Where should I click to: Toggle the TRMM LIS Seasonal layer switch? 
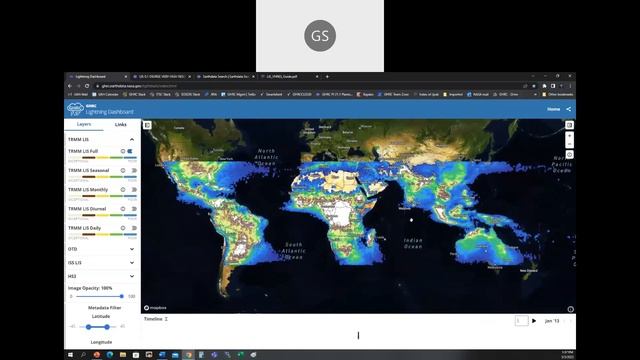pyautogui.click(x=133, y=170)
